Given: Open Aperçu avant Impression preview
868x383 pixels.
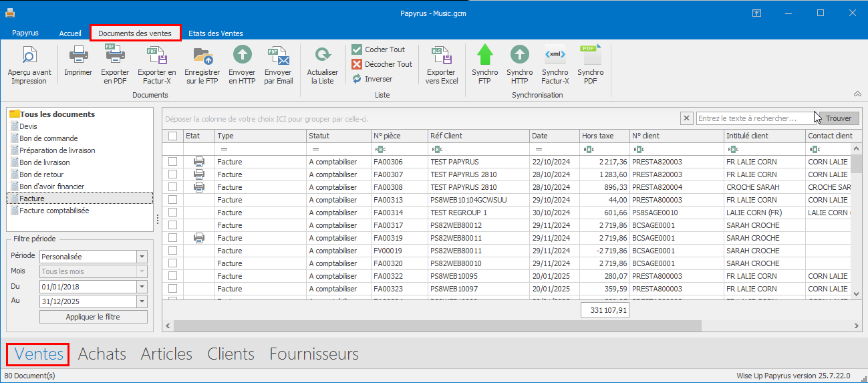Looking at the screenshot, I should coord(29,66).
